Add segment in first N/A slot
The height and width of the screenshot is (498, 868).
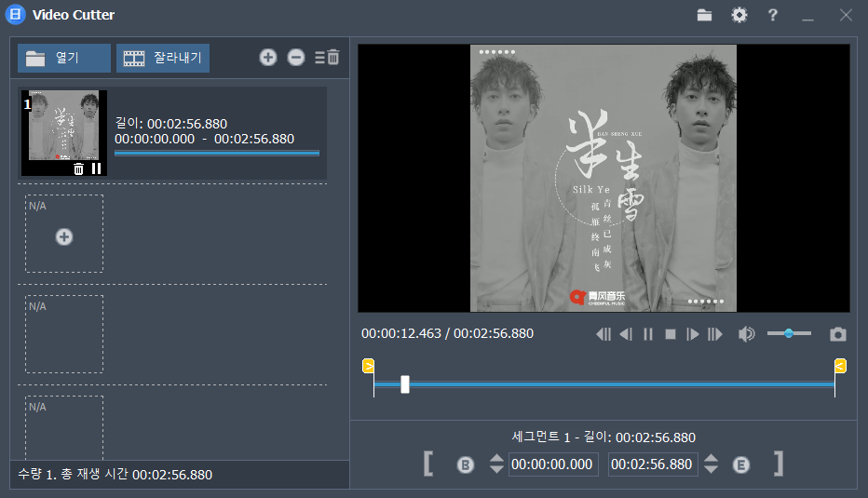click(64, 236)
